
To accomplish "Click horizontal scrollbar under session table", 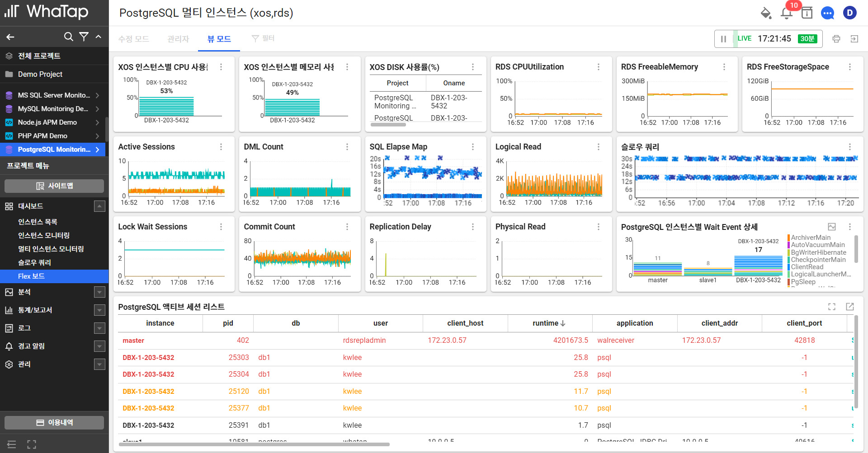I will (x=254, y=444).
